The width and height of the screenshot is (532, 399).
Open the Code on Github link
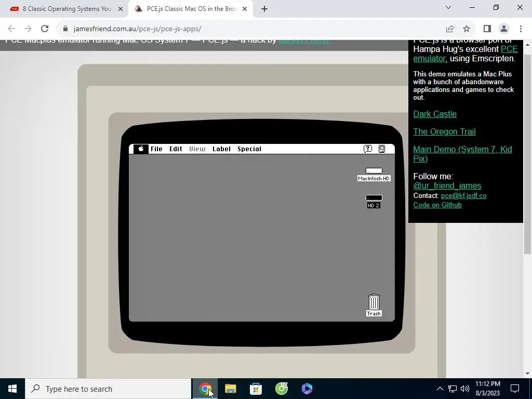pyautogui.click(x=437, y=205)
